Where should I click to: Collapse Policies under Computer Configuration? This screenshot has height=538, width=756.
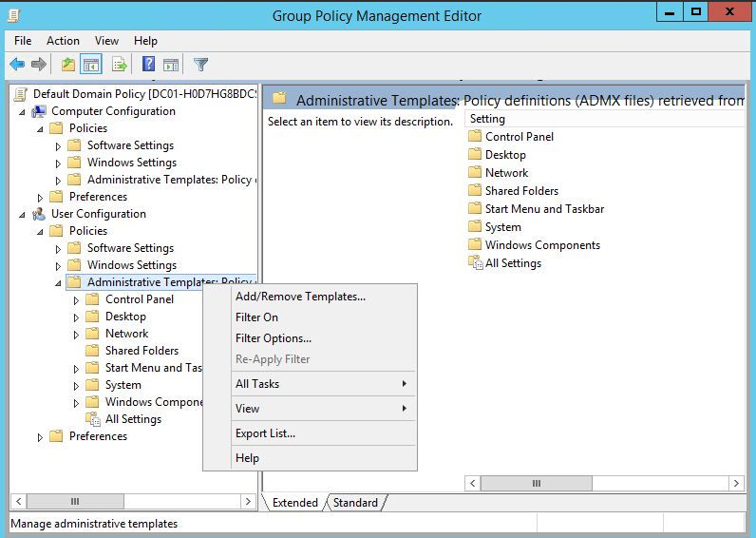pyautogui.click(x=40, y=129)
